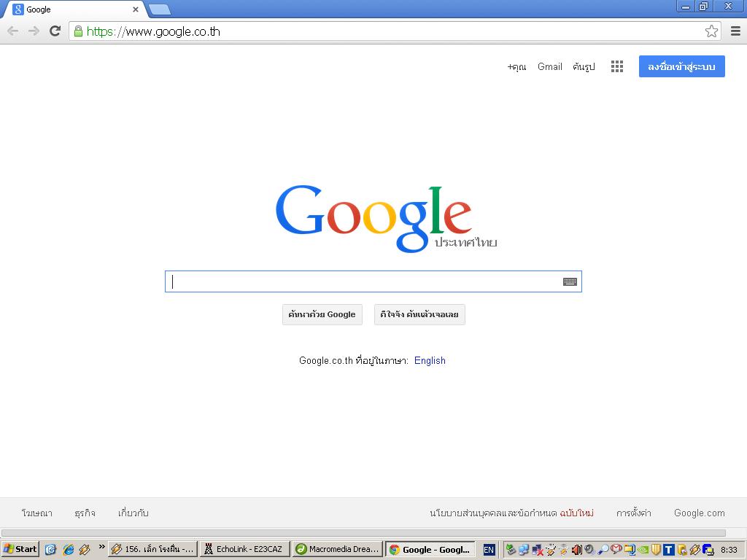Switch Google to English language
This screenshot has width=747, height=560.
click(430, 360)
